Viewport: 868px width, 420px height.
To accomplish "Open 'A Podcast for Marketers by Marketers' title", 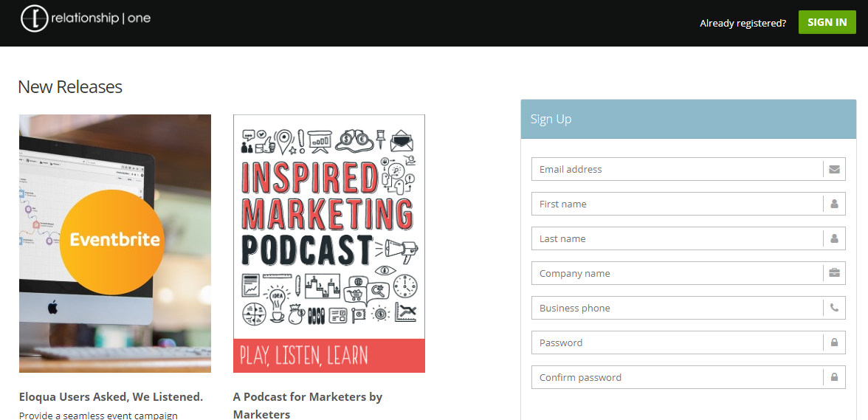I will click(308, 406).
